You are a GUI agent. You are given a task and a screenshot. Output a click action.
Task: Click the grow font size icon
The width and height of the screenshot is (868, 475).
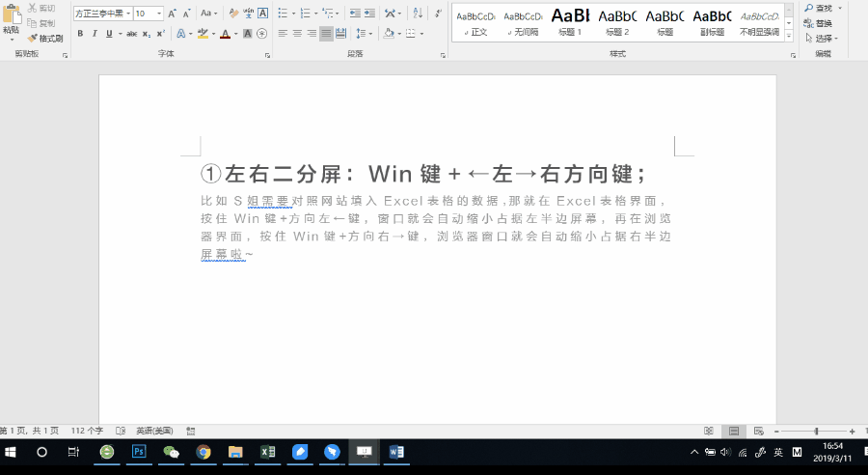point(173,14)
